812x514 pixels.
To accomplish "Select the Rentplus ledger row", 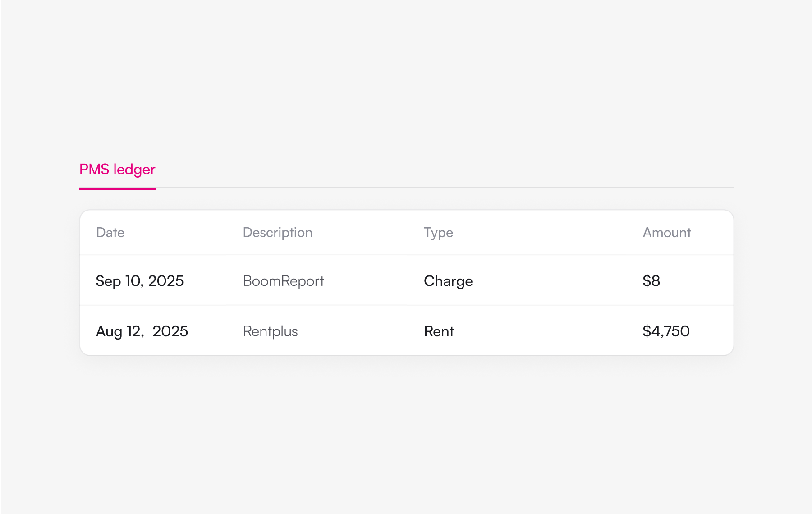I will coord(407,330).
